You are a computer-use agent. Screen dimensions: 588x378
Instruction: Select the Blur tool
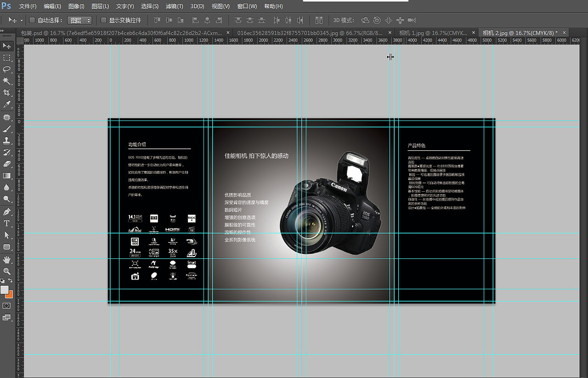click(x=7, y=187)
